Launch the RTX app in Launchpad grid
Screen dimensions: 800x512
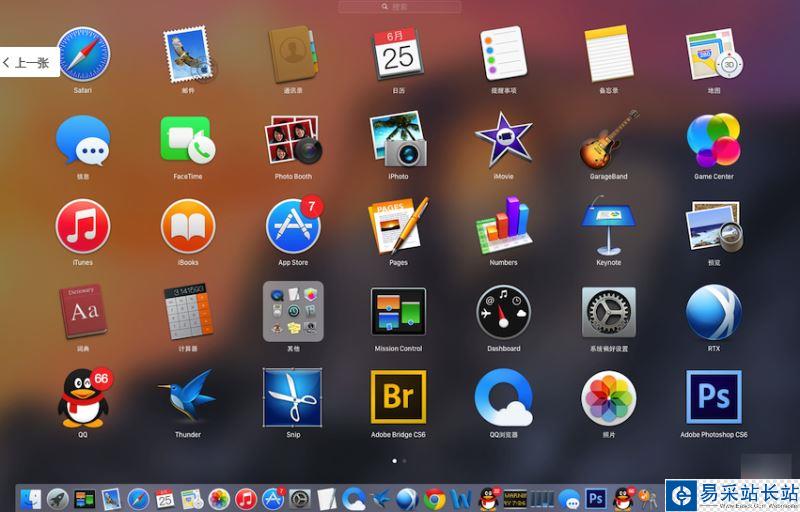(x=714, y=312)
